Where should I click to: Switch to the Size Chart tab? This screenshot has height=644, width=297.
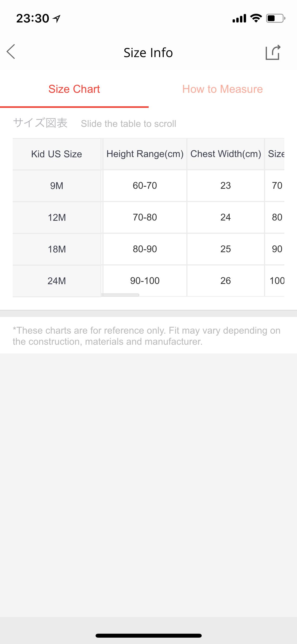click(74, 89)
